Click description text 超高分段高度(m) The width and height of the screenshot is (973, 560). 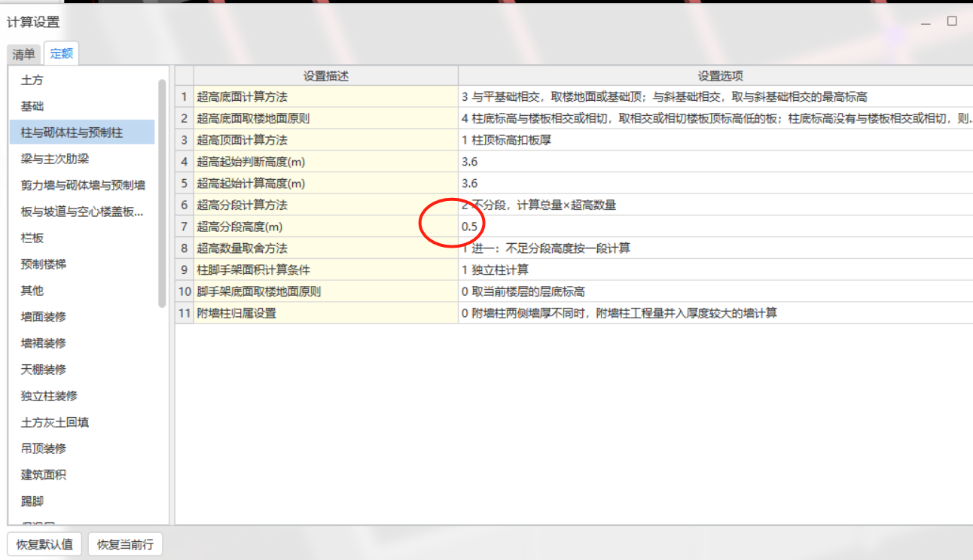(x=239, y=227)
